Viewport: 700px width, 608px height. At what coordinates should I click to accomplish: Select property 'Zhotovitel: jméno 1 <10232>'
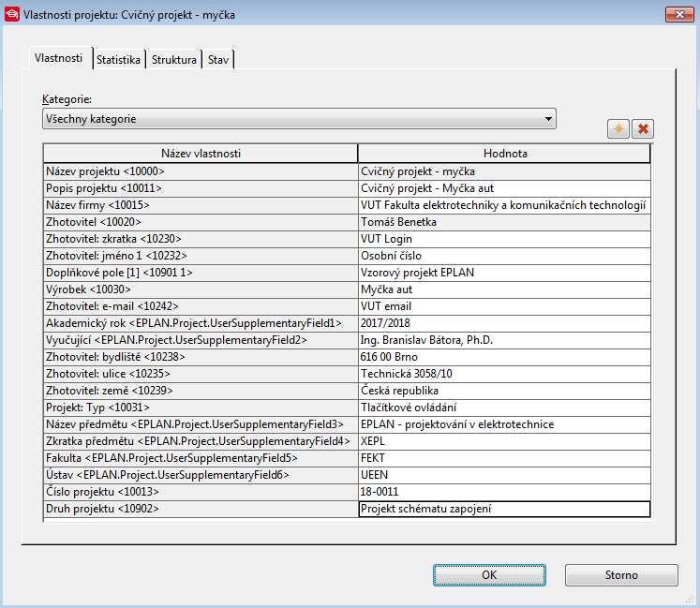(201, 256)
